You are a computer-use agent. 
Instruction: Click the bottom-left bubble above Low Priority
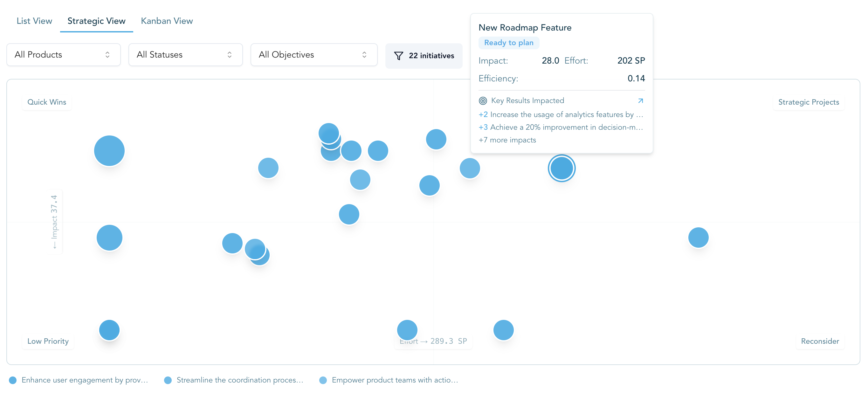(x=109, y=330)
